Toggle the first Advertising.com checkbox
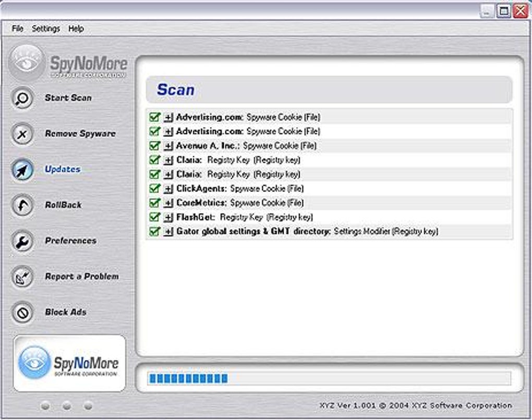 [x=154, y=117]
